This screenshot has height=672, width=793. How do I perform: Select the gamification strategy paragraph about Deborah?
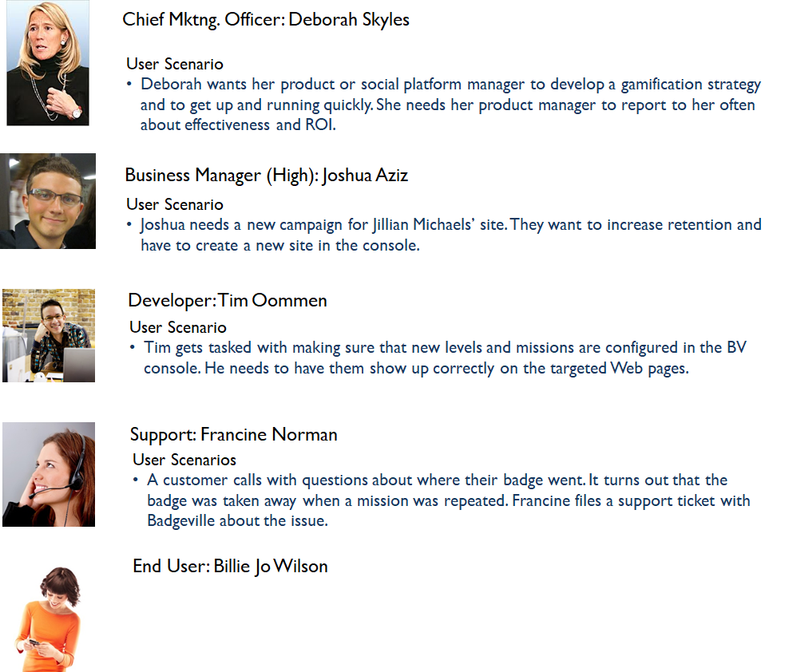447,105
